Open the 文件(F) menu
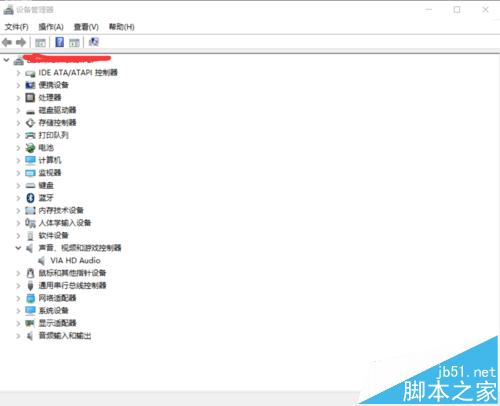This screenshot has width=500, height=406. [16, 27]
